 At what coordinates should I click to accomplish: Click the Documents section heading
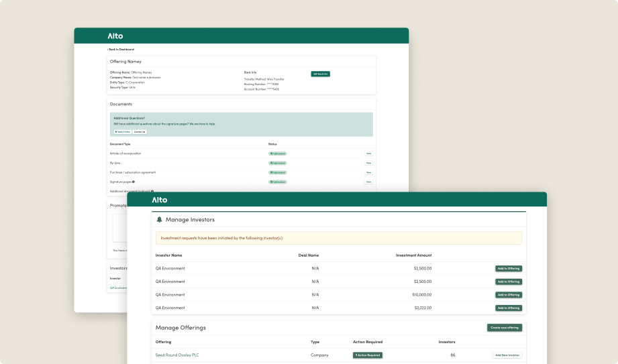121,104
